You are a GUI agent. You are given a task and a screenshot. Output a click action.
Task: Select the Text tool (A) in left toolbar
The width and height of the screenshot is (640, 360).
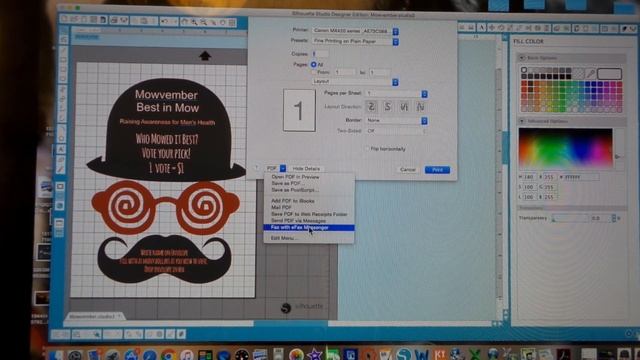pos(61,149)
